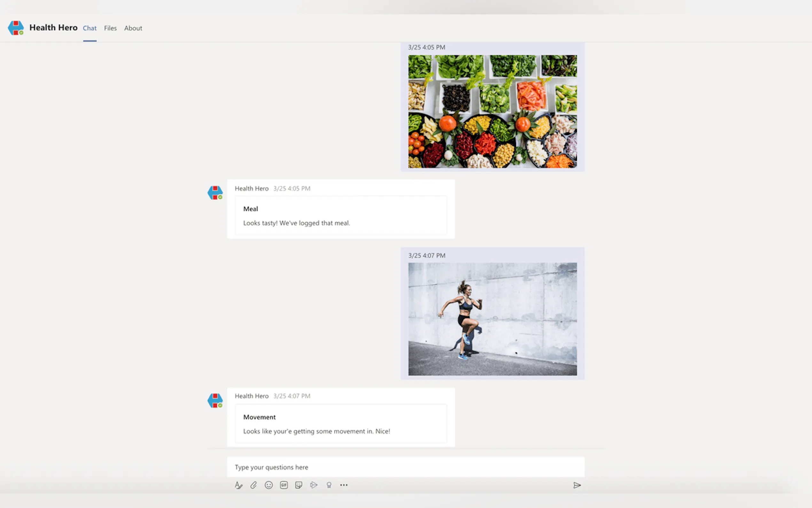The height and width of the screenshot is (508, 812).
Task: Open the GIF picker
Action: coord(284,485)
